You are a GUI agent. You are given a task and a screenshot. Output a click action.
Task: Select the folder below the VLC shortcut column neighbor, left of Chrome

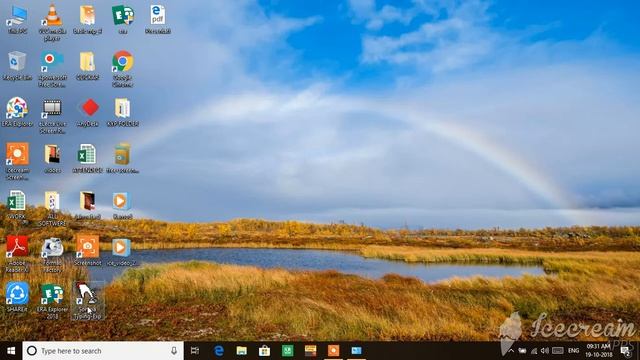(x=87, y=65)
